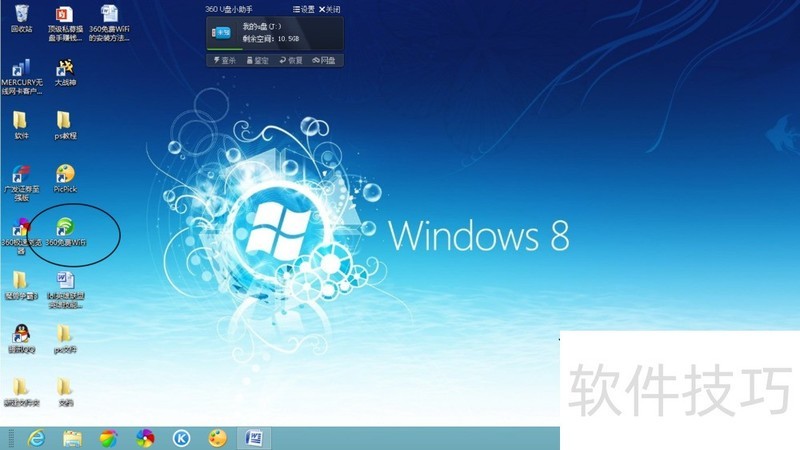Launch the 广发证券 trading shortcut
This screenshot has width=800, height=450.
[21, 184]
